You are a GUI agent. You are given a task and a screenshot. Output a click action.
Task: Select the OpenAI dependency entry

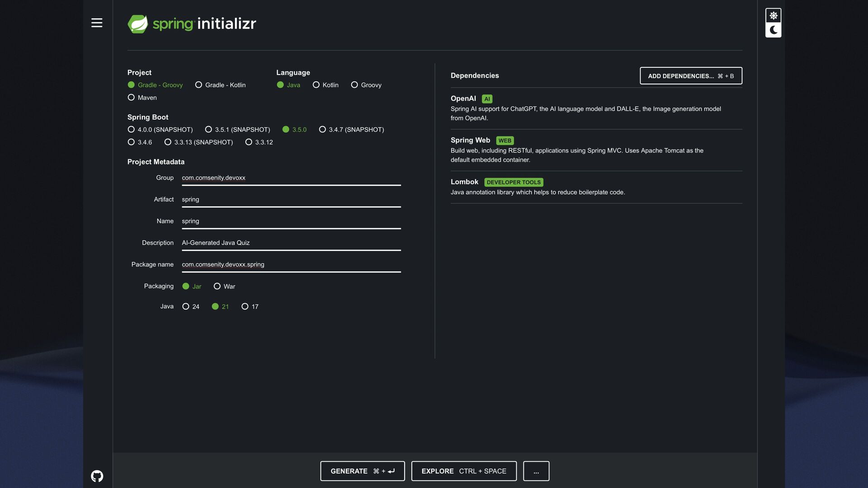pyautogui.click(x=463, y=99)
